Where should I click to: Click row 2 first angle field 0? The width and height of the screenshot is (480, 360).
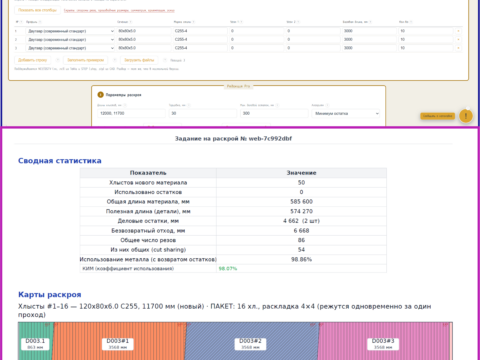tap(256, 39)
